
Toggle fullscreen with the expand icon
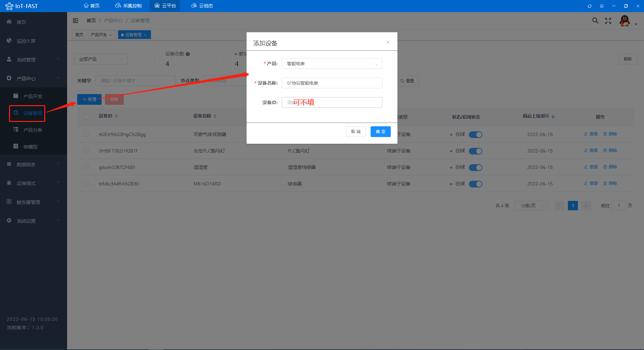(x=608, y=21)
